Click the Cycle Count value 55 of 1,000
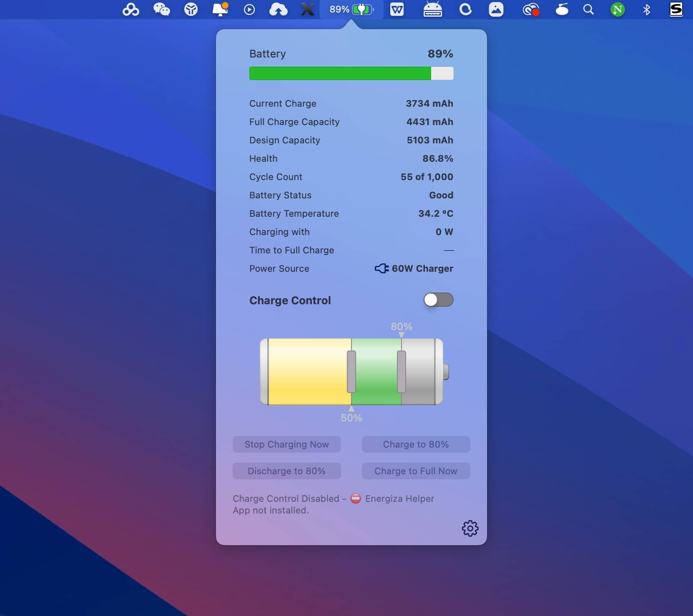This screenshot has width=693, height=616. coord(427,177)
